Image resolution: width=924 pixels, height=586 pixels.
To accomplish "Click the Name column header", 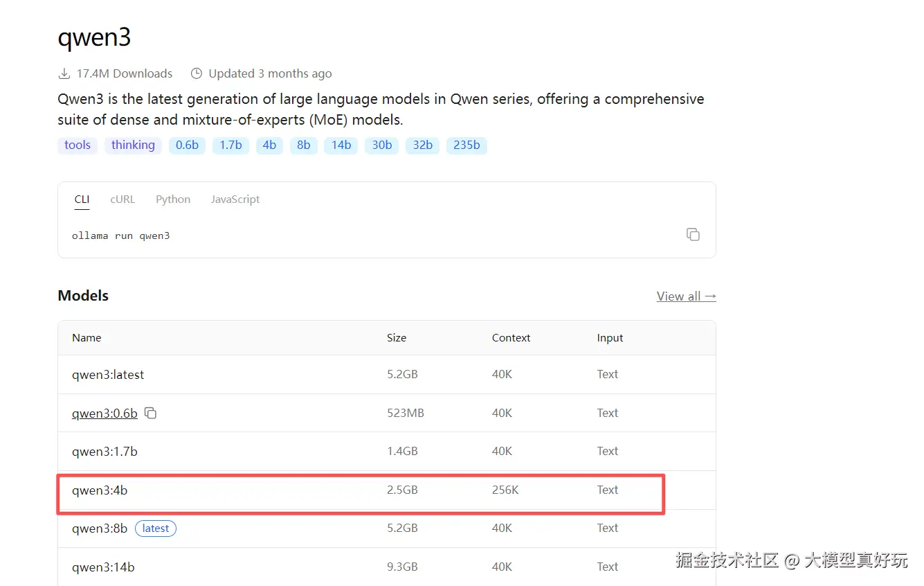I will tap(87, 338).
